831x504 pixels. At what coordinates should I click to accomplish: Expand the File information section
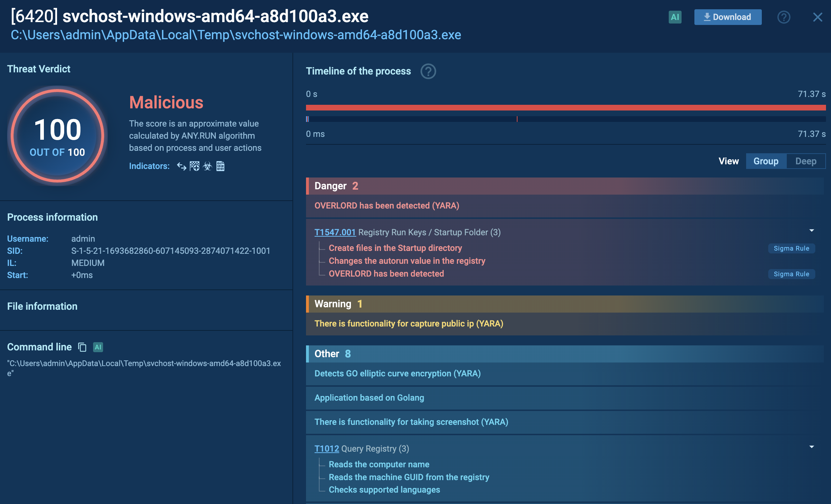(42, 307)
